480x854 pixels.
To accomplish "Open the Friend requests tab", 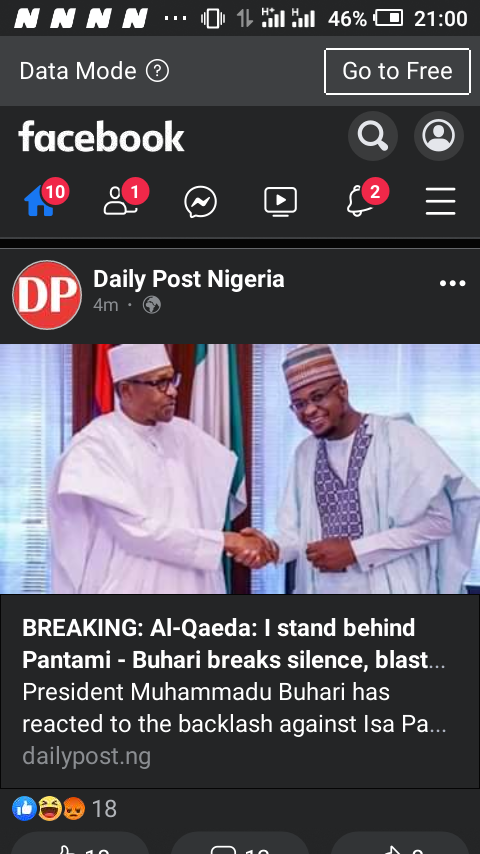I will coord(120,201).
